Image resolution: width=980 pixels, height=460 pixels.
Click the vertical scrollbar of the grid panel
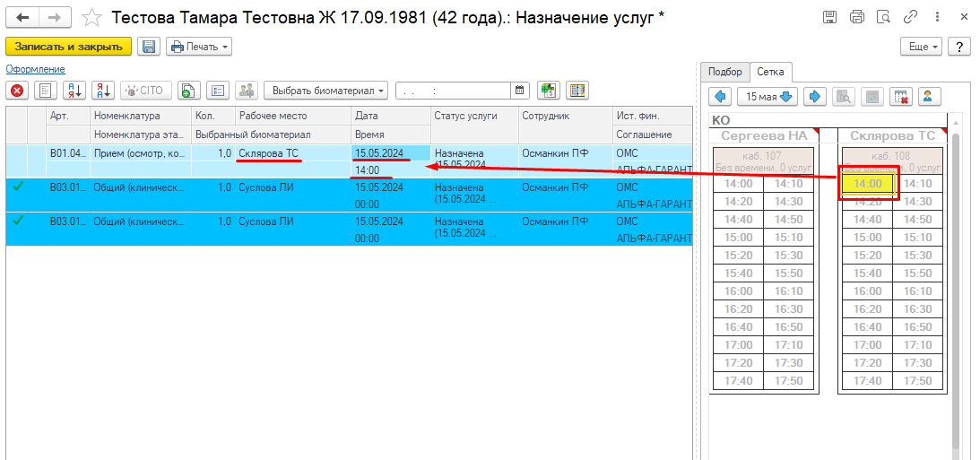954,291
